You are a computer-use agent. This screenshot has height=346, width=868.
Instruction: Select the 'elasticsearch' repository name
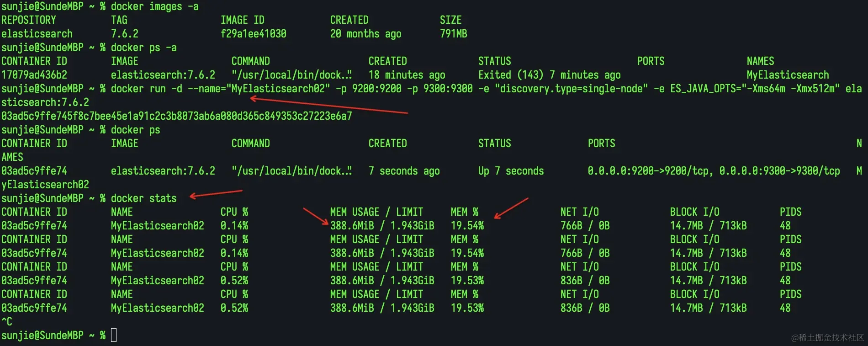(x=37, y=34)
